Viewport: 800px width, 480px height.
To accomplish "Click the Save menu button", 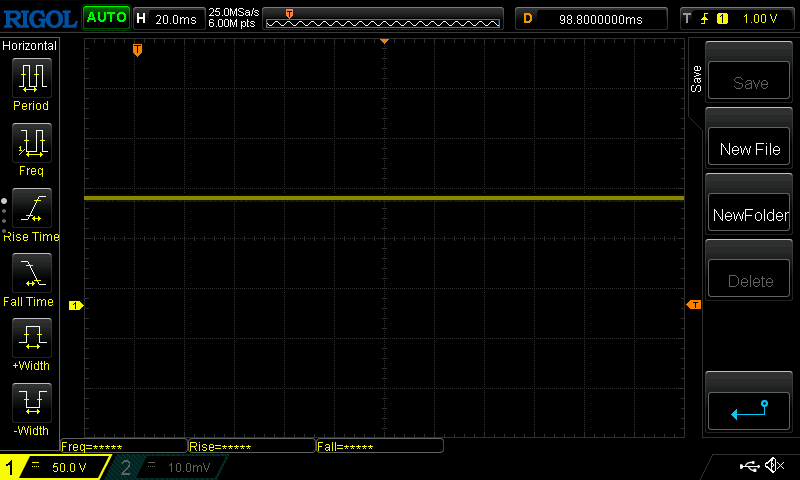I will click(x=749, y=81).
